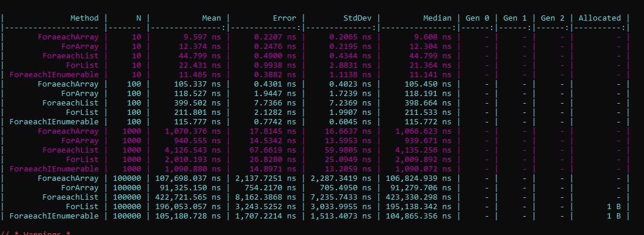Click mean value 4,126.543 ns
Viewport: 644px width, 235px height.
coord(193,150)
